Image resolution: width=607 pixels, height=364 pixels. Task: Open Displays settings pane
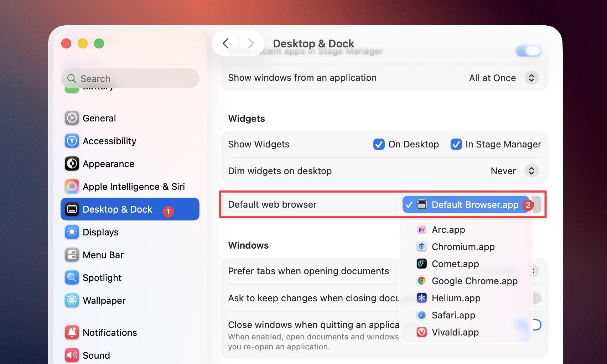pyautogui.click(x=130, y=232)
